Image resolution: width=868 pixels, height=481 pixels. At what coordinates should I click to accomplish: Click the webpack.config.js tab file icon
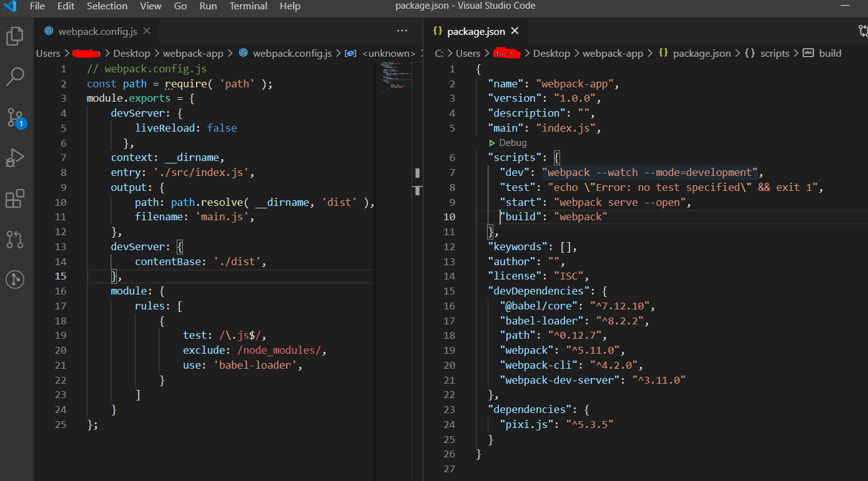(49, 31)
